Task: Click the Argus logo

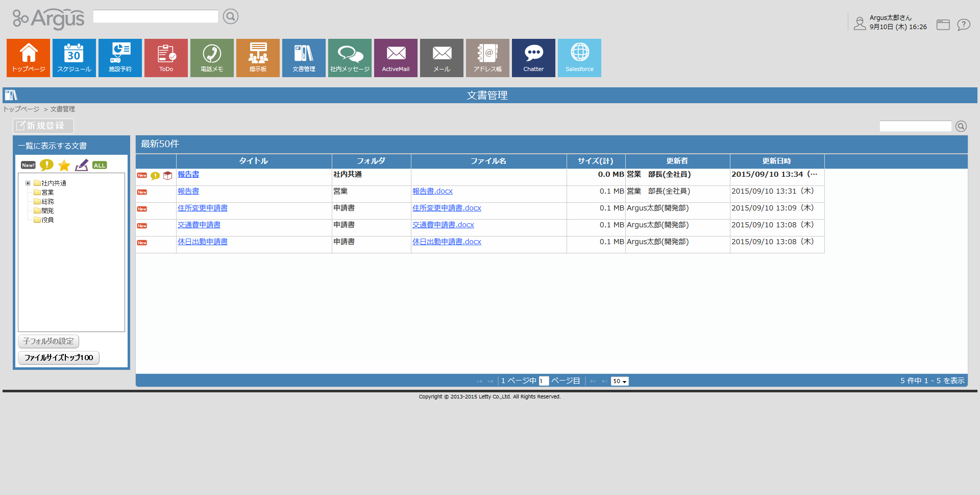Action: [48, 18]
